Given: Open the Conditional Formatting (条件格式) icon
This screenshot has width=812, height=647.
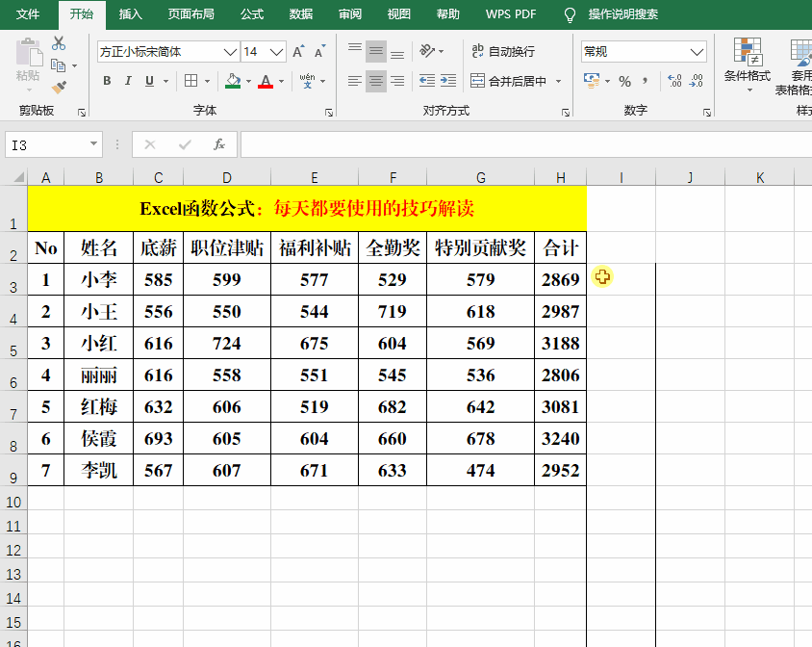Looking at the screenshot, I should tap(748, 64).
